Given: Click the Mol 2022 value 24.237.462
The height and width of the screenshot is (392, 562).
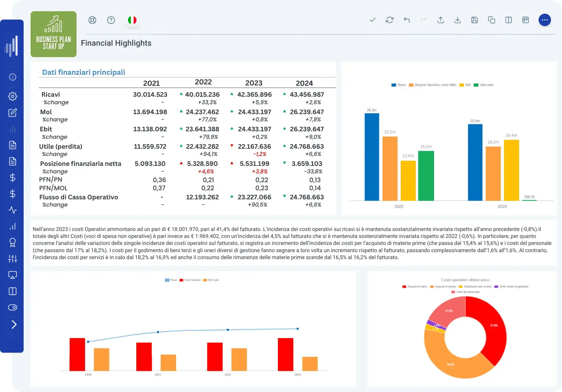Looking at the screenshot, I should [x=202, y=112].
